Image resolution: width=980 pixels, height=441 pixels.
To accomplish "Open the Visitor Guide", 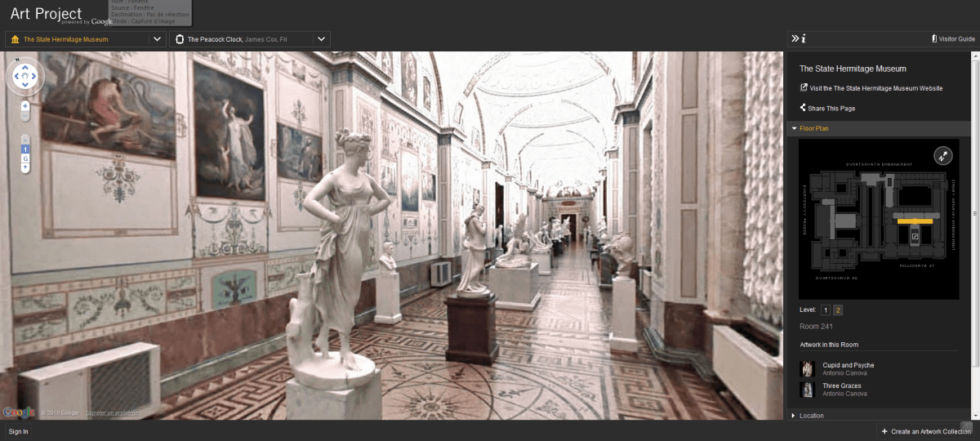I will 953,38.
